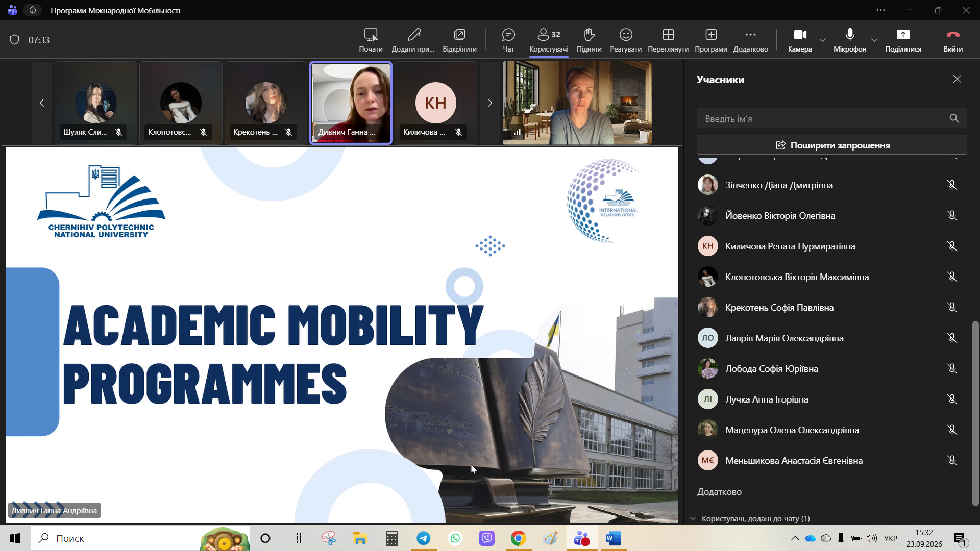Toggle mute icon for Киличова Рената Нурмиратівна
Viewport: 980px width, 551px height.
tap(952, 246)
